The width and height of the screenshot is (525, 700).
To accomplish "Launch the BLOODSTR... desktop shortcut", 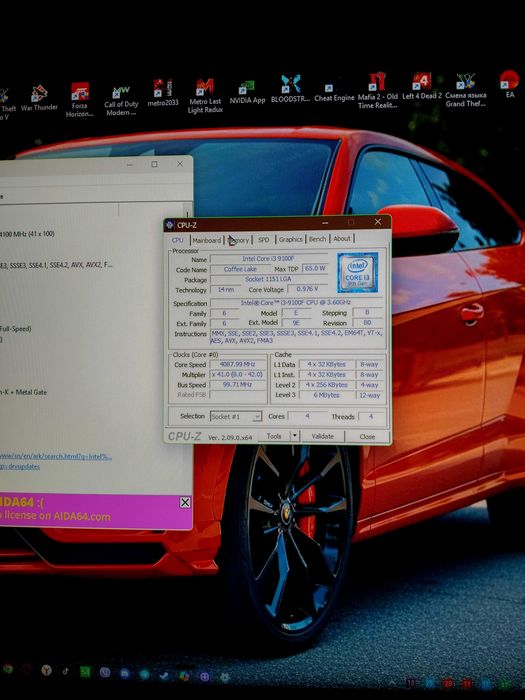I will point(290,89).
